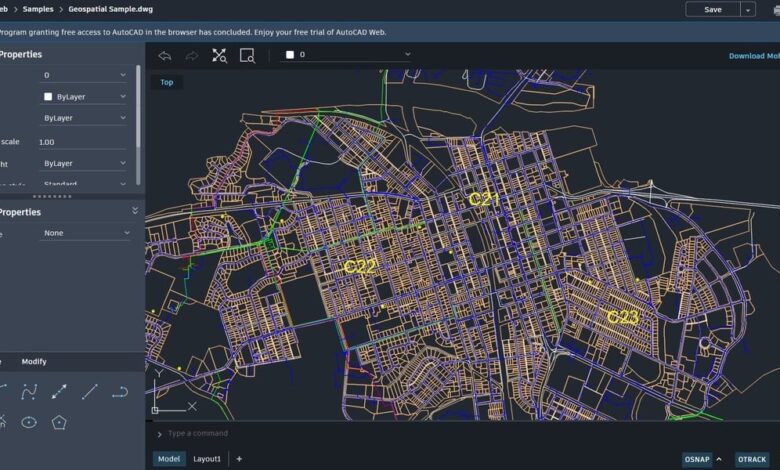Click Geospatial Sample.dwg in the breadcrumb
Viewport: 780px width, 470px height.
pos(110,9)
